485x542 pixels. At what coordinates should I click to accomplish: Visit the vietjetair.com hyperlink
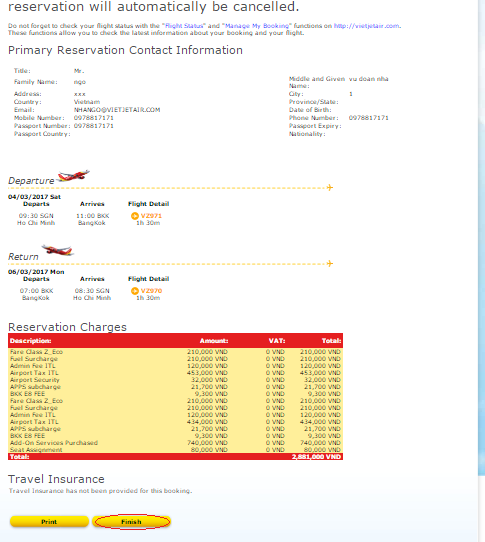[366, 26]
